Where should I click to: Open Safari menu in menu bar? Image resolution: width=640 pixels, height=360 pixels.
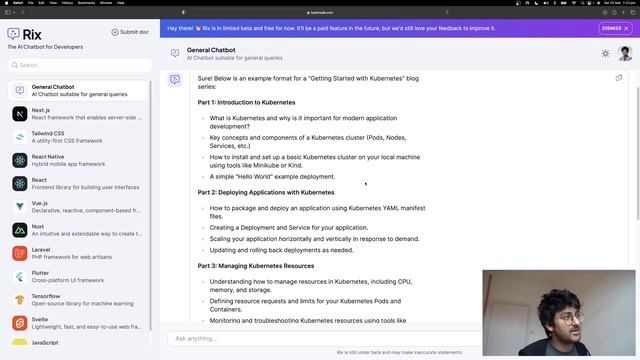18,3
